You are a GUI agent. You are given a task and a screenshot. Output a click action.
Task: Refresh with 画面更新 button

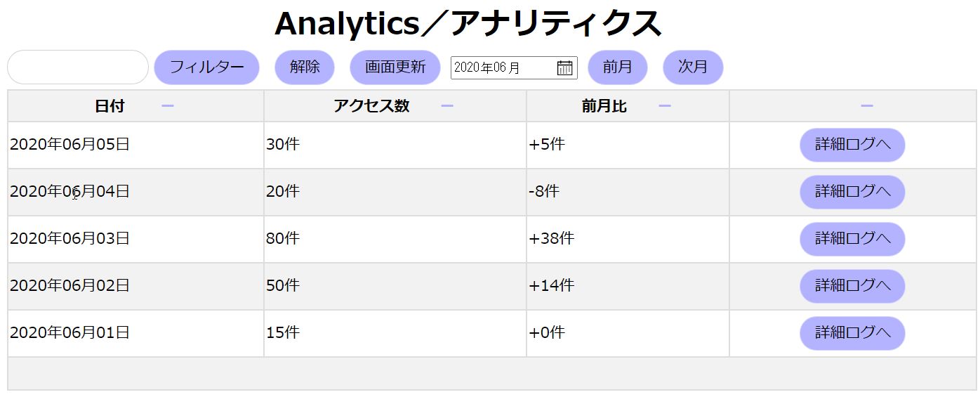(395, 67)
